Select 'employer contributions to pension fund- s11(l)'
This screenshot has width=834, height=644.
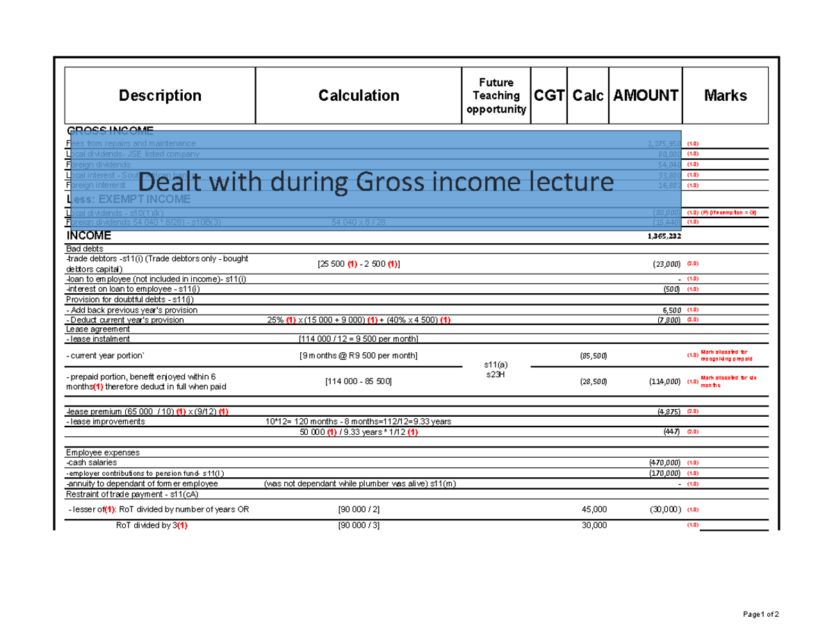[x=145, y=473]
